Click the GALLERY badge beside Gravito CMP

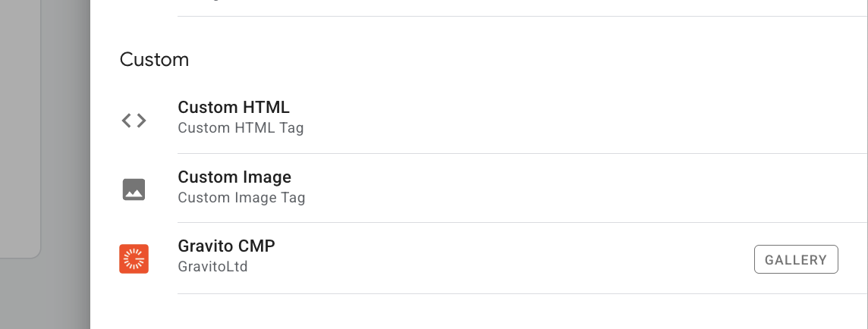[x=796, y=259]
